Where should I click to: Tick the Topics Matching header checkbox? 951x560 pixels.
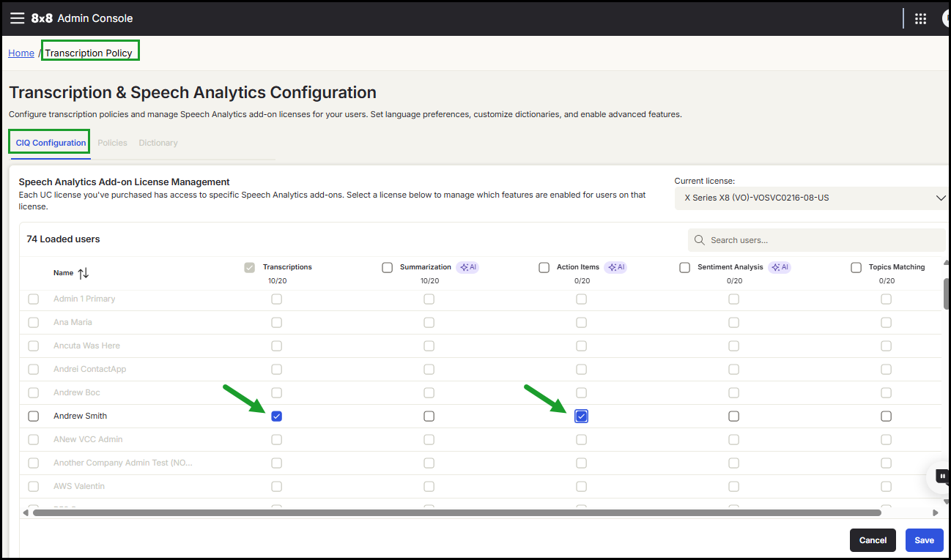pyautogui.click(x=856, y=268)
